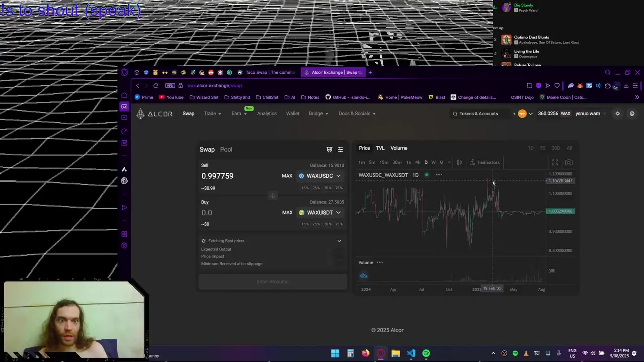
Task: Open the ysnuo.wam account dropdown
Action: point(591,113)
